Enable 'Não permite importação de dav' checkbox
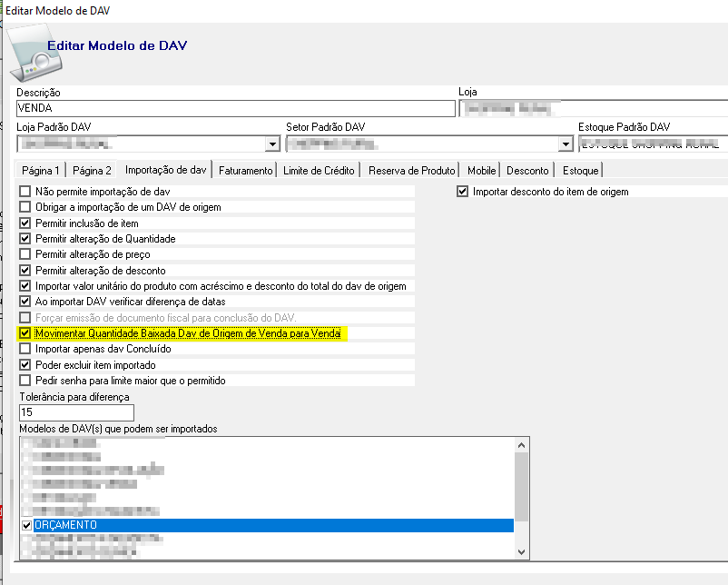Viewport: 728px width, 585px height. point(25,192)
